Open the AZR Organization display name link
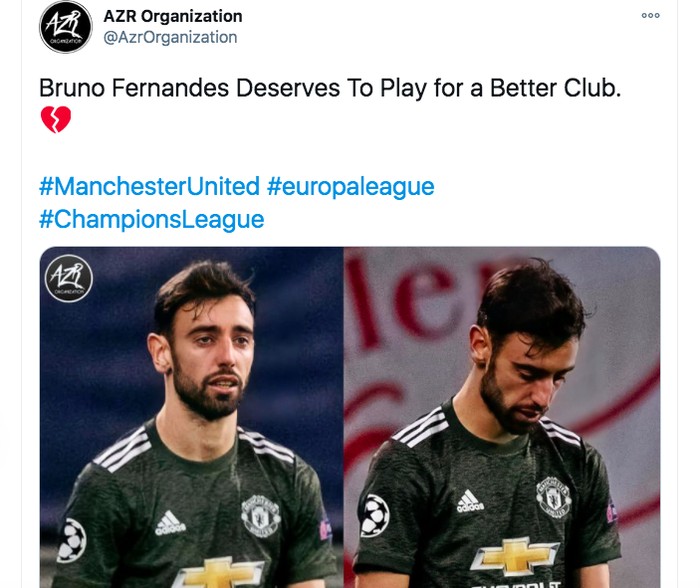This screenshot has height=588, width=700. click(x=173, y=17)
